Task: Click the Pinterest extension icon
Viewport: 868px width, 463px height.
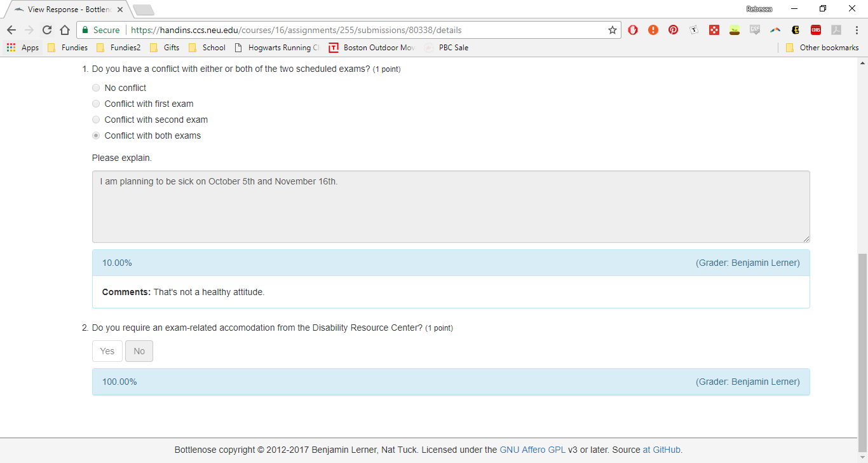Action: (x=673, y=30)
